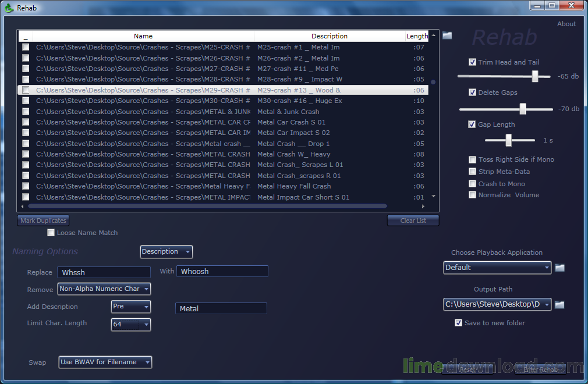Click the Clear List button
This screenshot has height=384, width=588.
click(x=413, y=221)
